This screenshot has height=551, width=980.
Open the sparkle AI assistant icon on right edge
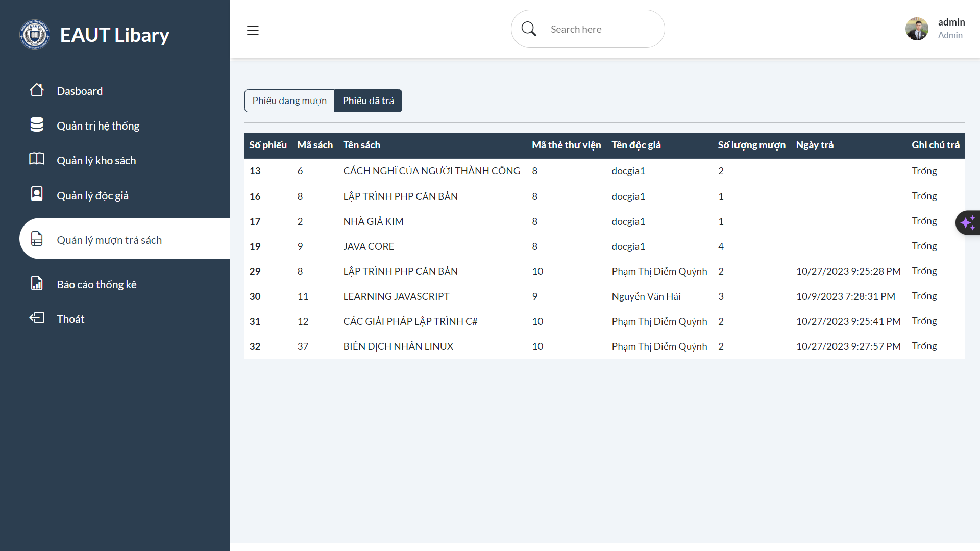[x=969, y=223]
